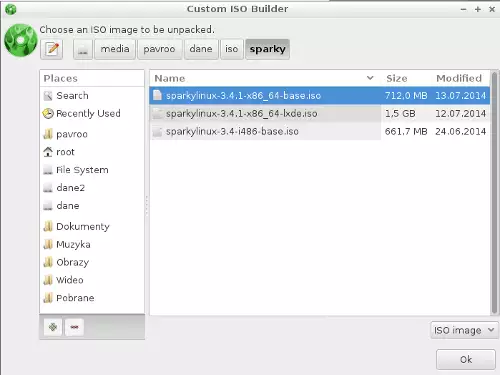Select the file name sparkylinux-3.4.1-x86_64-lxde.iso
The width and height of the screenshot is (500, 375).
(x=242, y=114)
